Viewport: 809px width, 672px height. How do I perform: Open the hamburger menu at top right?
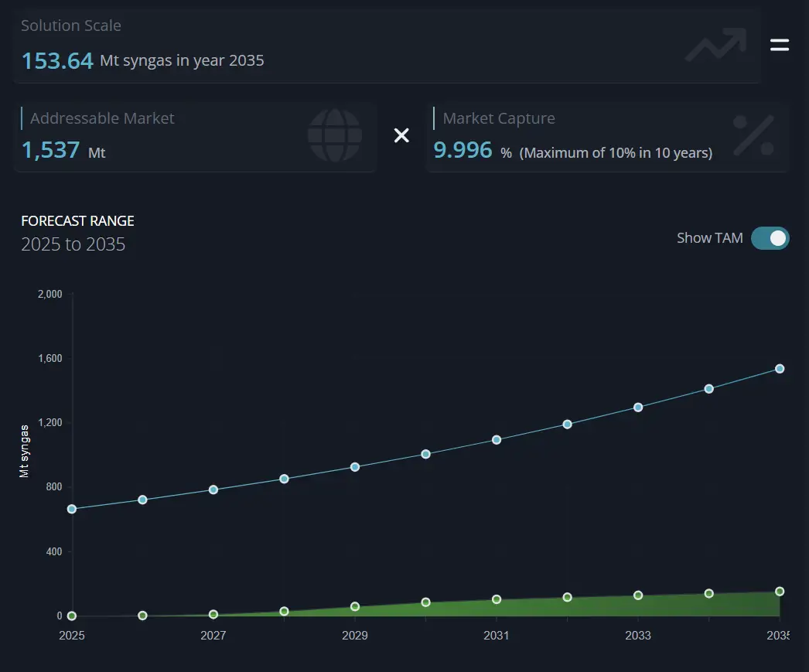[x=779, y=45]
